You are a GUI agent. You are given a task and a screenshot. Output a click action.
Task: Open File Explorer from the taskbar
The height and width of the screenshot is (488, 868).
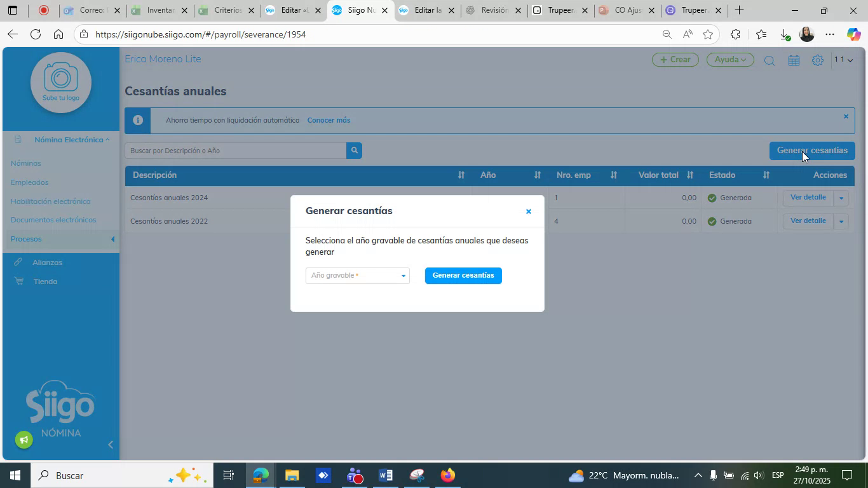coord(292,475)
